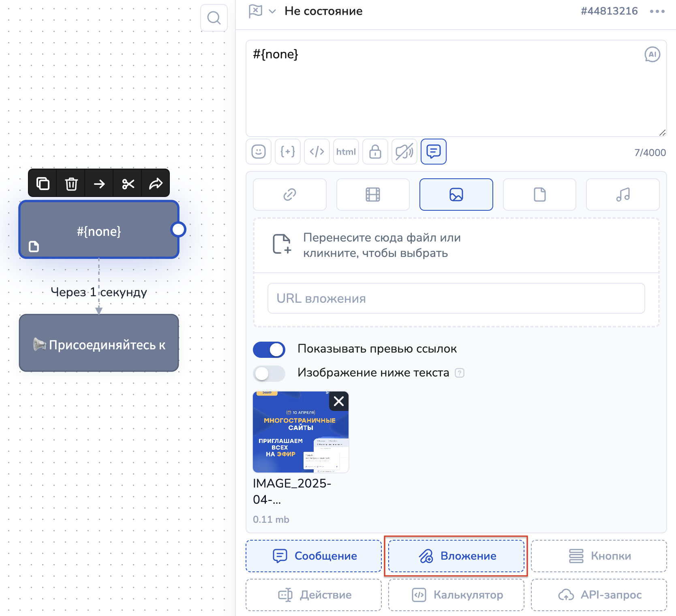Add an API-запрос block

coord(599,595)
